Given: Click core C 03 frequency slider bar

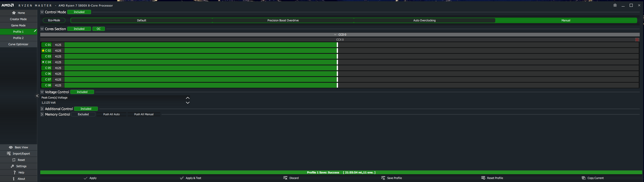Looking at the screenshot, I should point(352,56).
